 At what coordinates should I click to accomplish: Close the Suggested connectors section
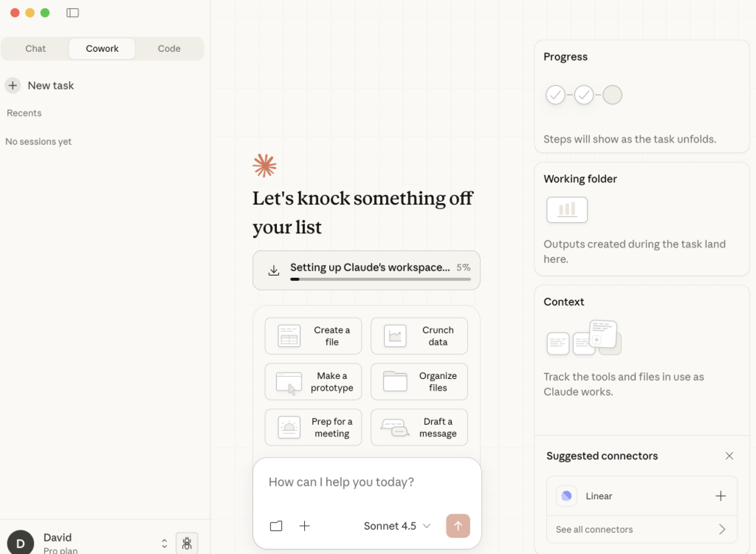click(729, 456)
